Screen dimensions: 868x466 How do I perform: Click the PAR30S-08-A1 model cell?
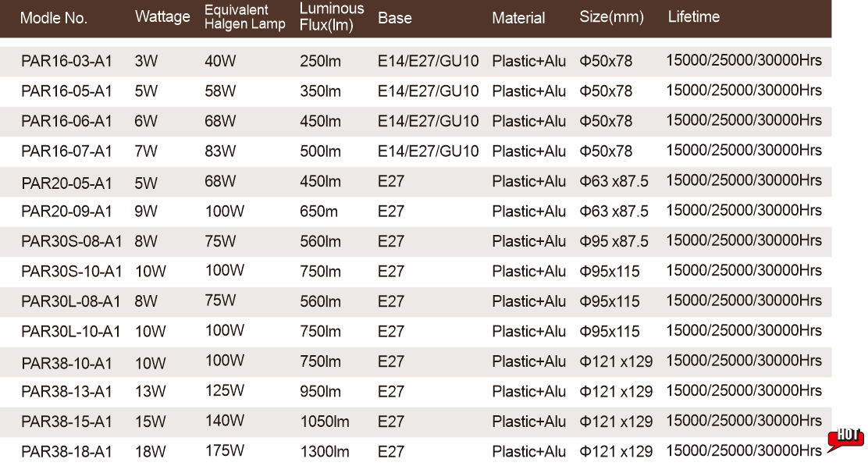[72, 242]
